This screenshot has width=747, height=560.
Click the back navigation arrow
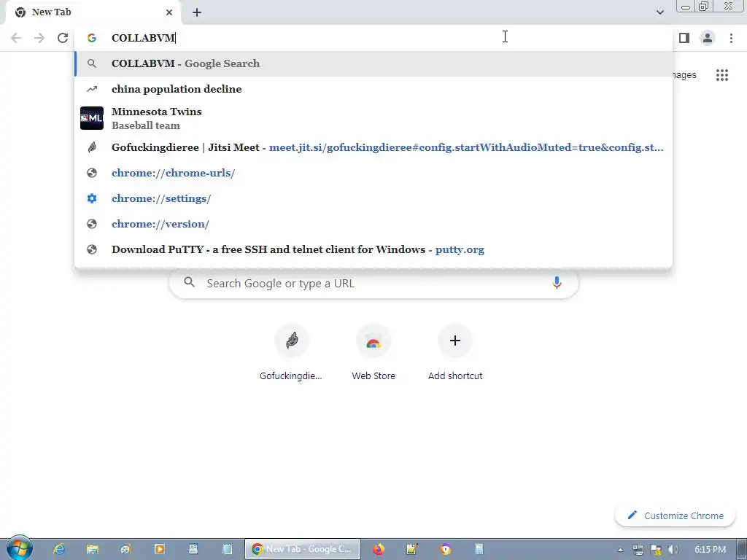(x=16, y=38)
